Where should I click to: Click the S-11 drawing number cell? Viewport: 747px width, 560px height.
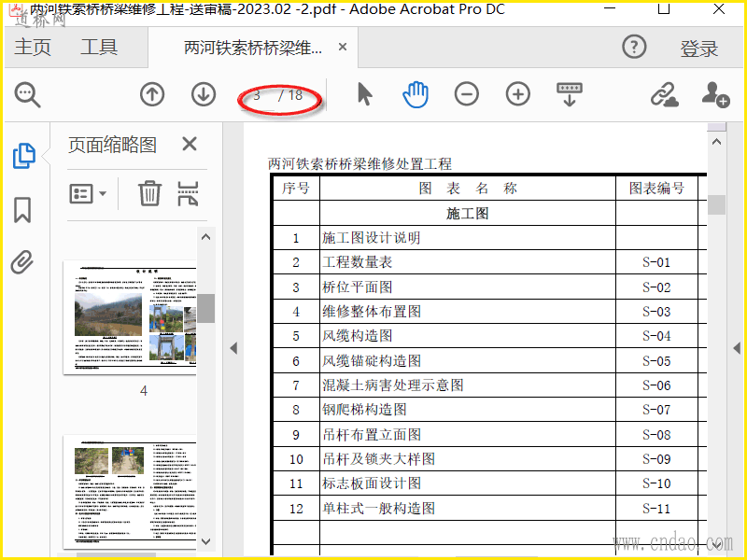pyautogui.click(x=656, y=509)
